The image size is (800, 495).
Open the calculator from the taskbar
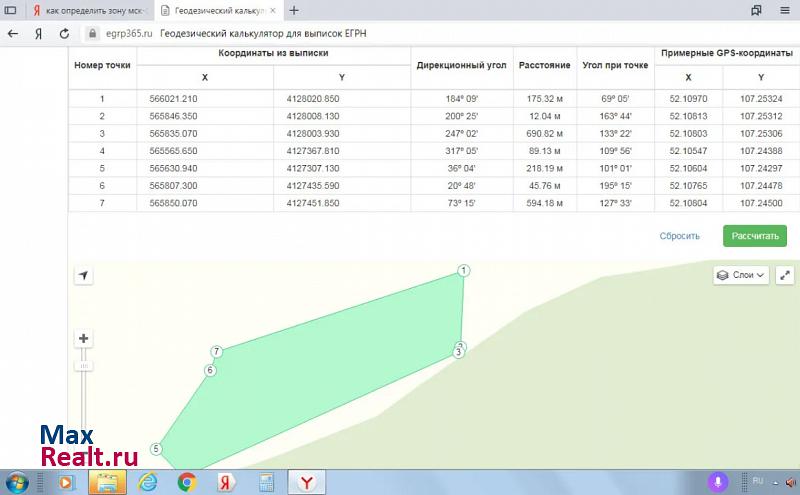click(266, 482)
